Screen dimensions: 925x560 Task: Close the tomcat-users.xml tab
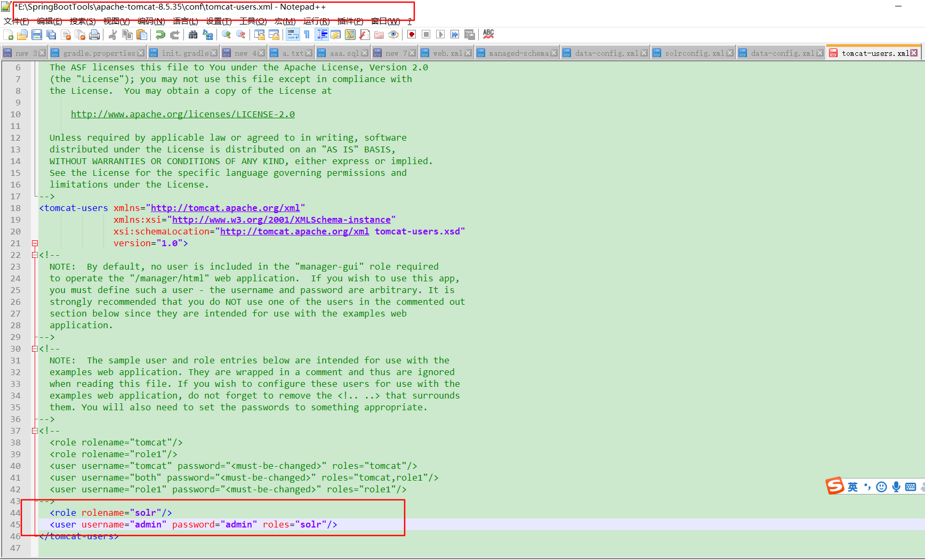coord(914,53)
